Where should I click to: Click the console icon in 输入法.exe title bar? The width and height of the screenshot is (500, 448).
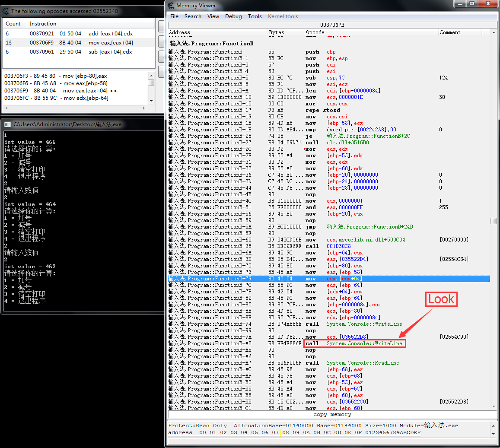pyautogui.click(x=7, y=124)
